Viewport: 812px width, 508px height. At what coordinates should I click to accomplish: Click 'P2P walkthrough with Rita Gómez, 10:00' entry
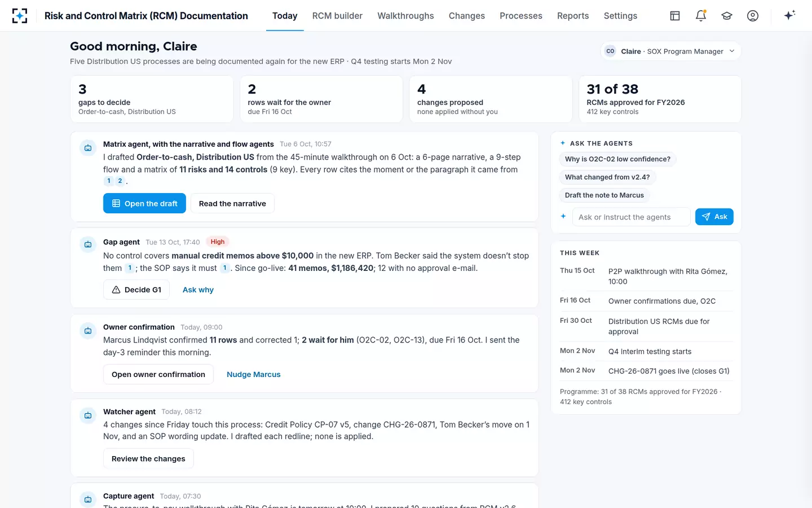tap(646, 277)
